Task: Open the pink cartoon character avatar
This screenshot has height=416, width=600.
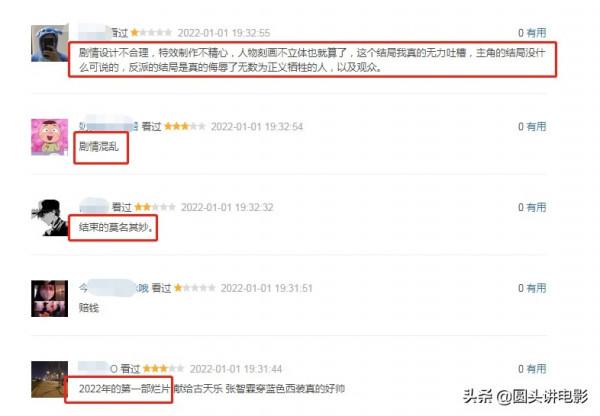Action: pyautogui.click(x=50, y=137)
